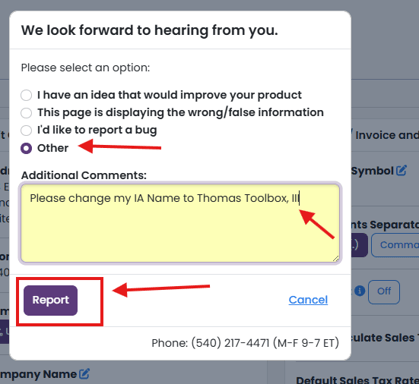
Task: Click the Cancel link
Action: [308, 300]
